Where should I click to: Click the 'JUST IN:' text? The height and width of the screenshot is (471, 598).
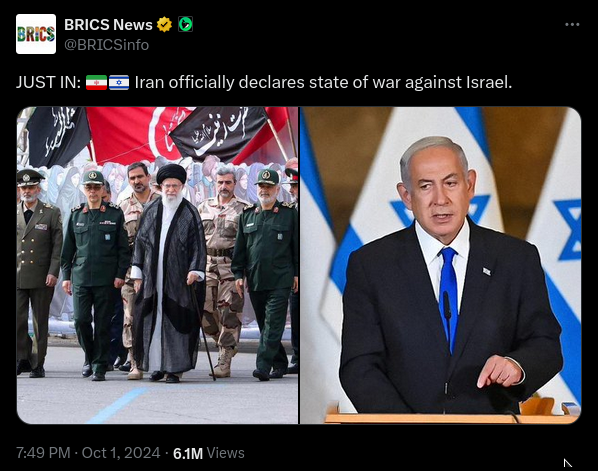[x=48, y=82]
